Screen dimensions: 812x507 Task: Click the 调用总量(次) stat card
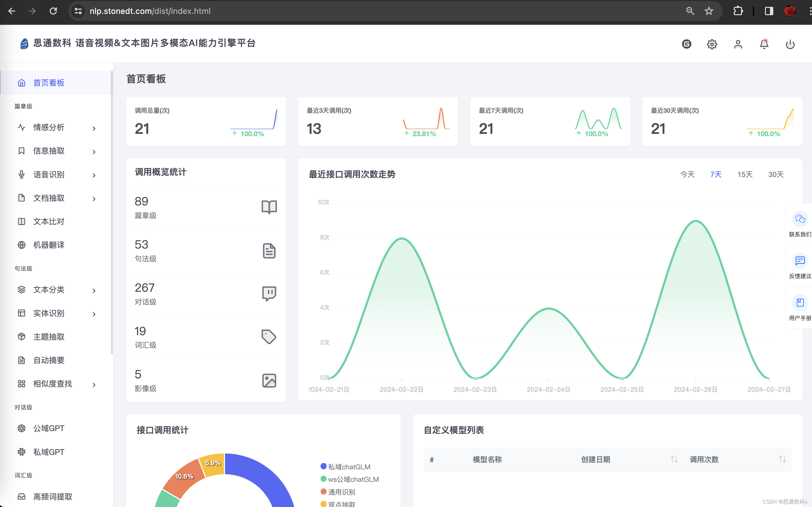click(x=206, y=121)
